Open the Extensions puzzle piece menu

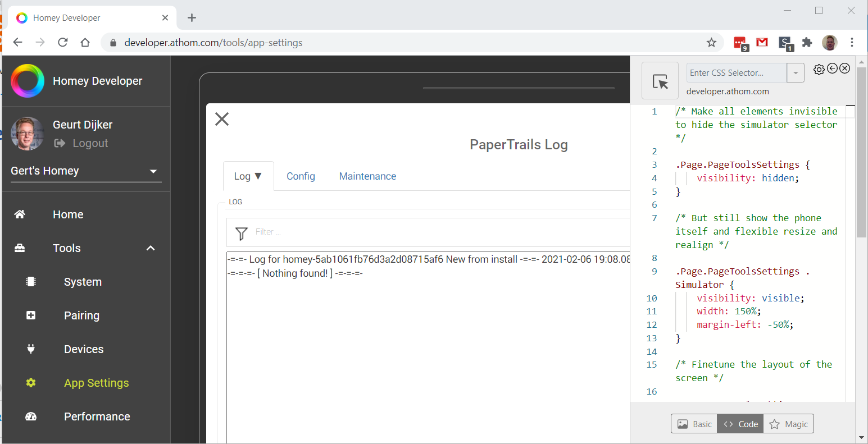coord(807,43)
